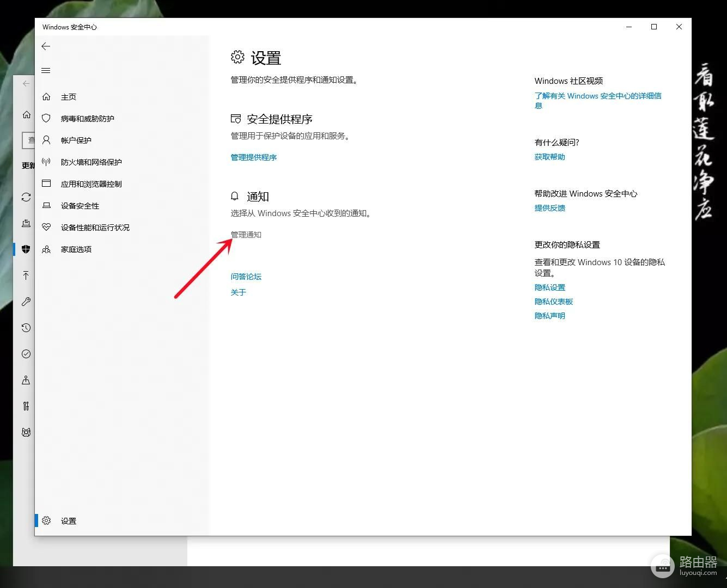Open the 问答论坛 link

click(246, 277)
